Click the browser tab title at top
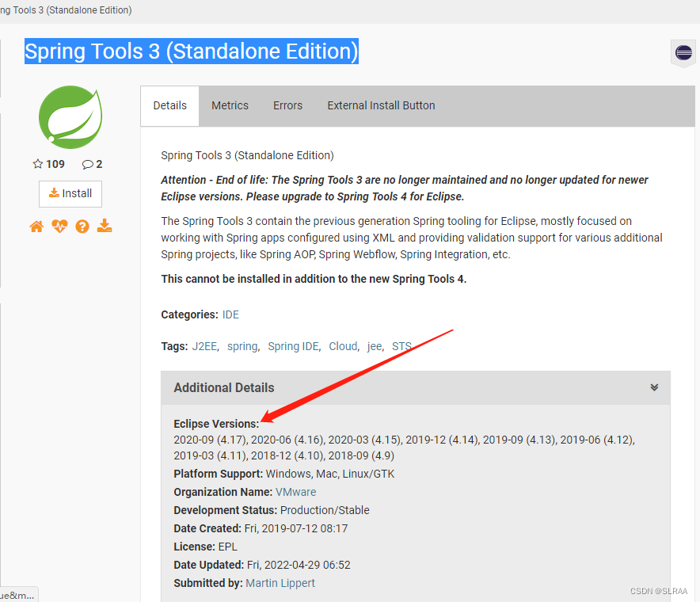Viewport: 700px width, 602px height. click(x=66, y=10)
